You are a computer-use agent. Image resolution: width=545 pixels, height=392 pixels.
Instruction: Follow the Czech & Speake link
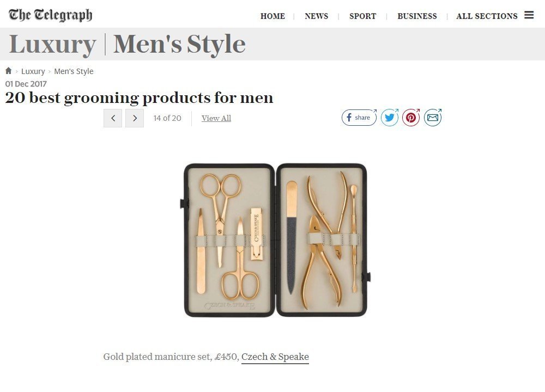(x=275, y=357)
